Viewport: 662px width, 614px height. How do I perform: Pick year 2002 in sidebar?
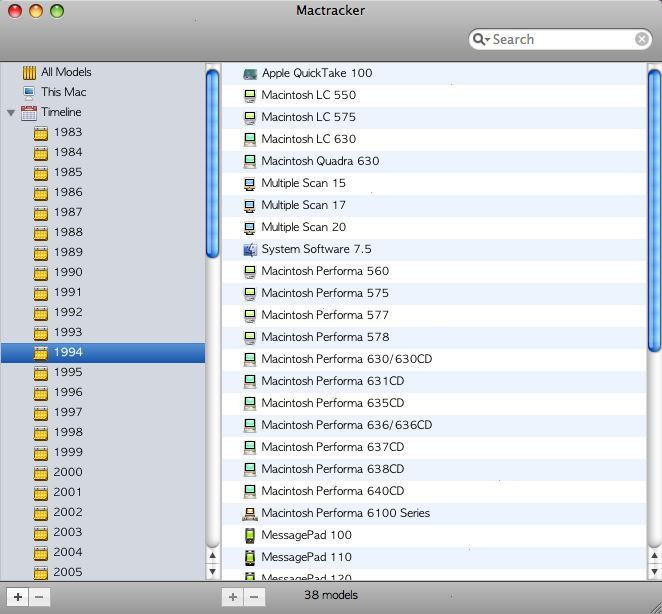tap(103, 512)
